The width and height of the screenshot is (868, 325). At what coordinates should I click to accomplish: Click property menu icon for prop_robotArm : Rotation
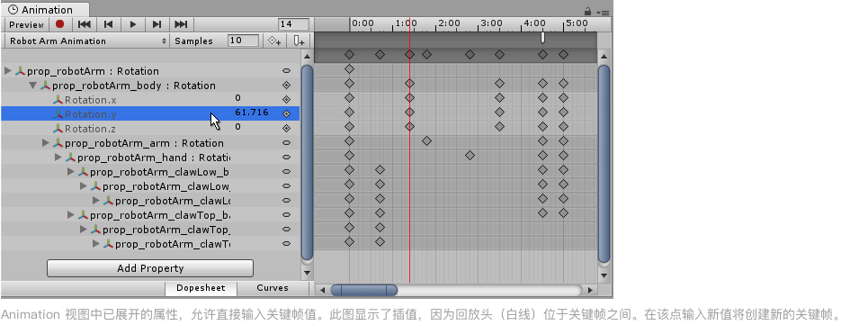click(x=286, y=71)
